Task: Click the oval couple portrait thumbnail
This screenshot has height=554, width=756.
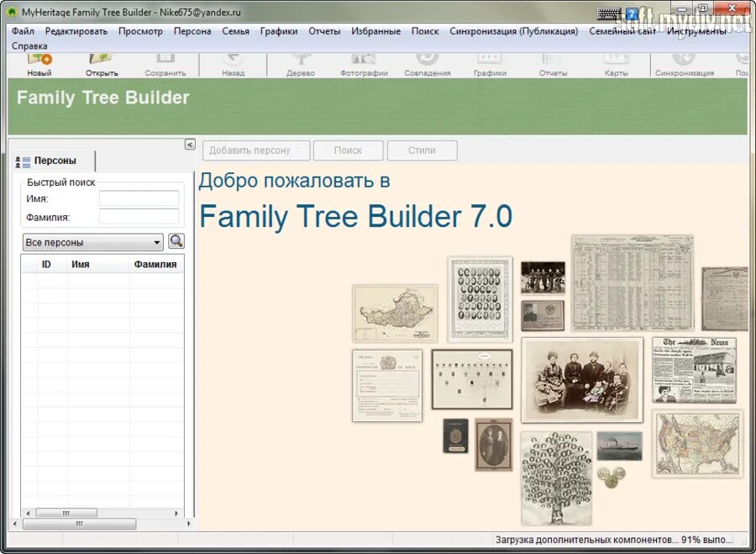Action: [493, 445]
